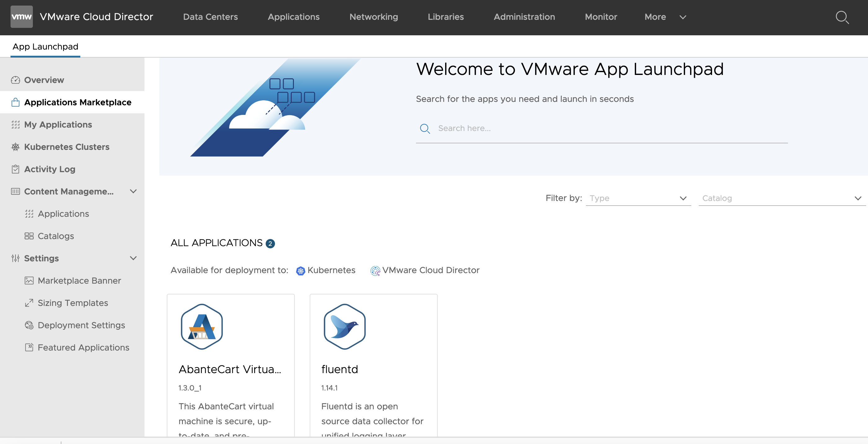868x444 pixels.
Task: Click the fluentd bird logo icon
Action: tap(344, 327)
